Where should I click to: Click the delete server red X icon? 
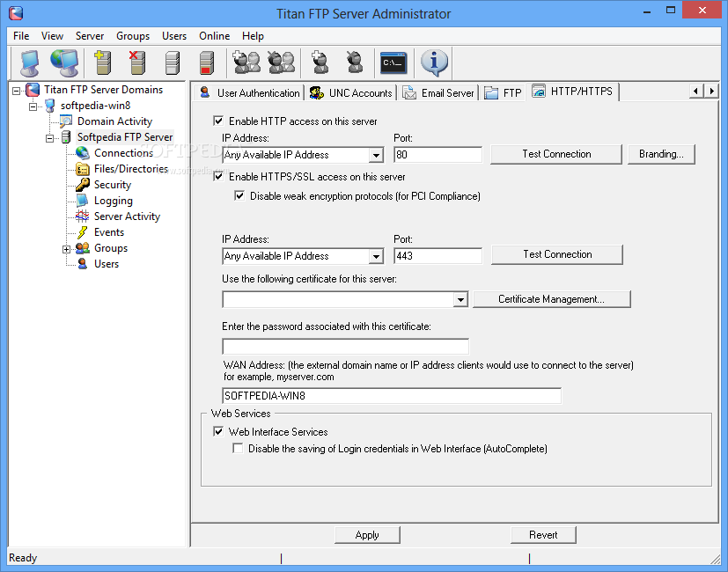point(137,62)
